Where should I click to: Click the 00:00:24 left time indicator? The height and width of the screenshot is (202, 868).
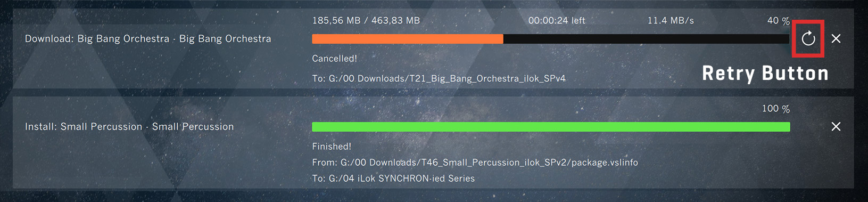coord(557,21)
